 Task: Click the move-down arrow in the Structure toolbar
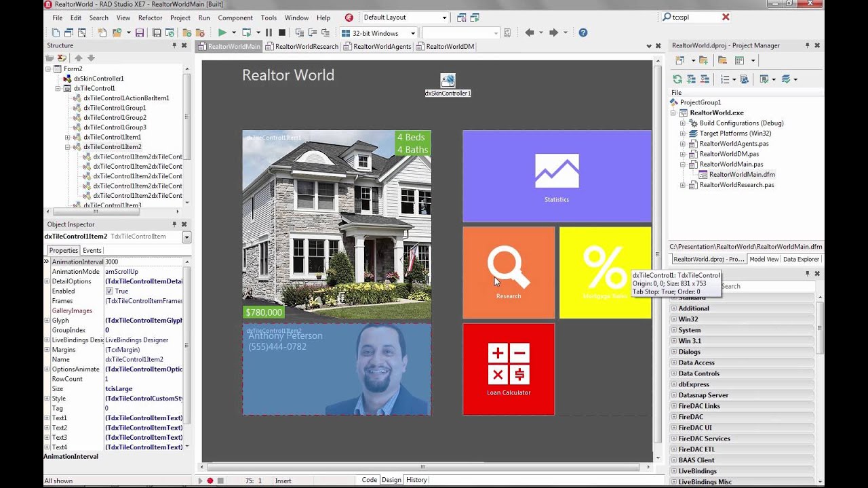91,58
